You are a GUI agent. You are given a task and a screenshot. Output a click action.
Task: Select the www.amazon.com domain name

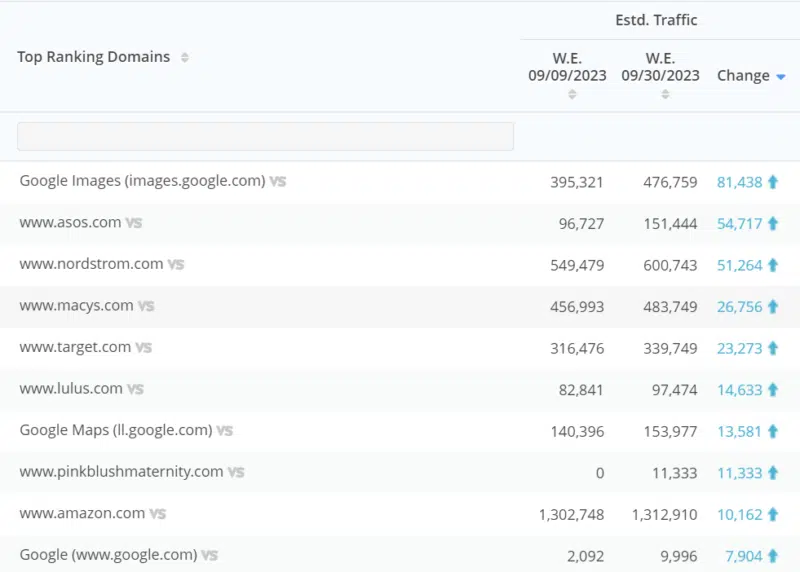point(82,513)
